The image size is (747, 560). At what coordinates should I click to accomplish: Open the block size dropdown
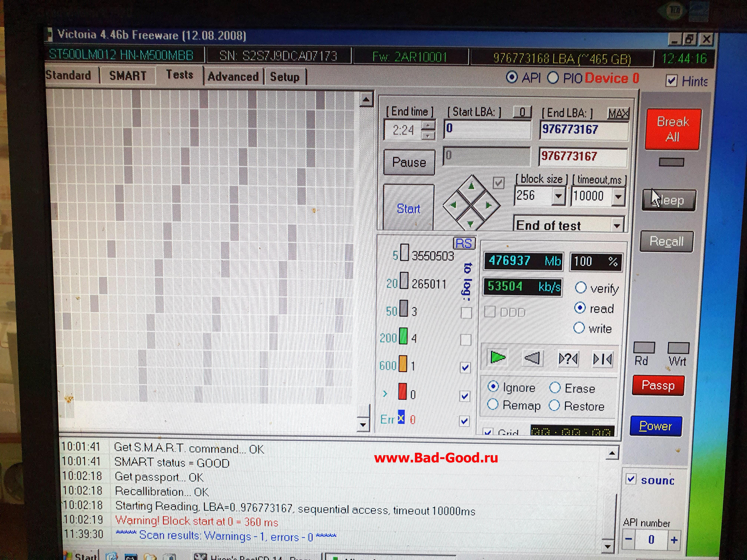coord(558,196)
